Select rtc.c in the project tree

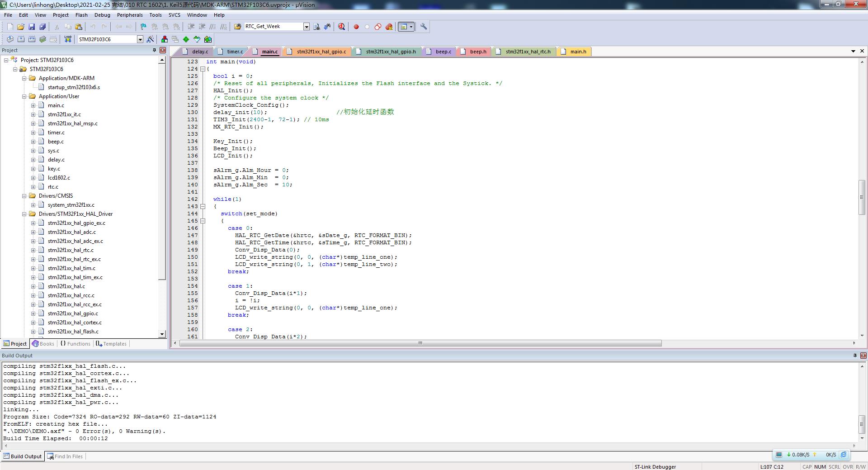pyautogui.click(x=53, y=187)
